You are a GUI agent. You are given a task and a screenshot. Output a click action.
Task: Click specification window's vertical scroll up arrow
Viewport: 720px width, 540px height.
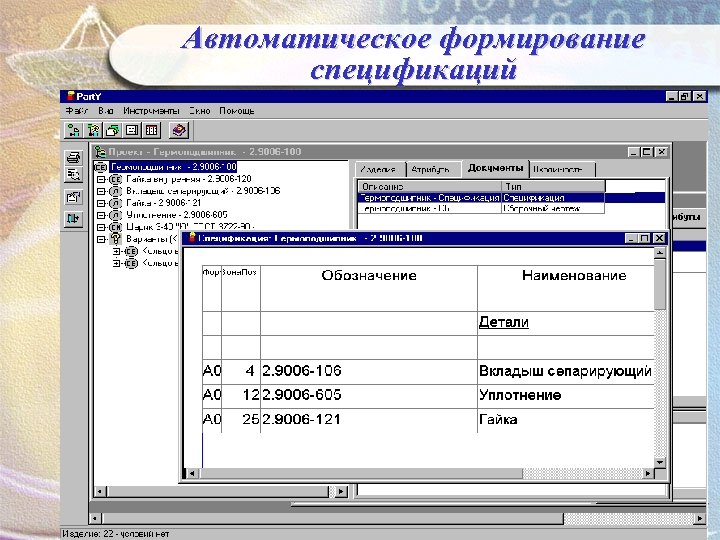(x=660, y=253)
